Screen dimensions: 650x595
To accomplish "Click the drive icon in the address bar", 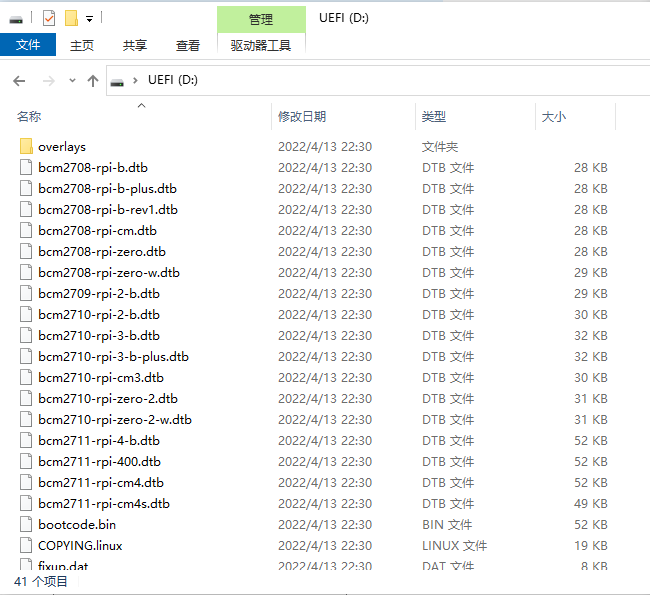I will (x=118, y=81).
